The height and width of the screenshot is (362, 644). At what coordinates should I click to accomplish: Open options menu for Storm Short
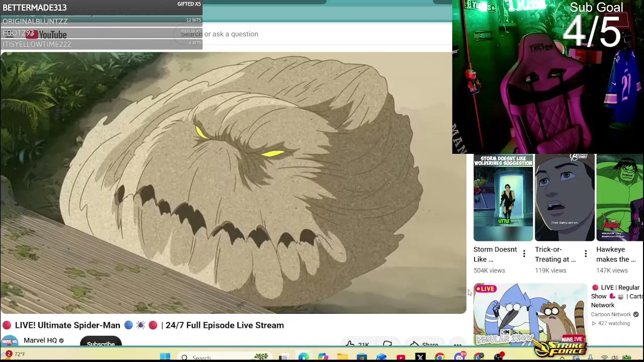coord(524,253)
